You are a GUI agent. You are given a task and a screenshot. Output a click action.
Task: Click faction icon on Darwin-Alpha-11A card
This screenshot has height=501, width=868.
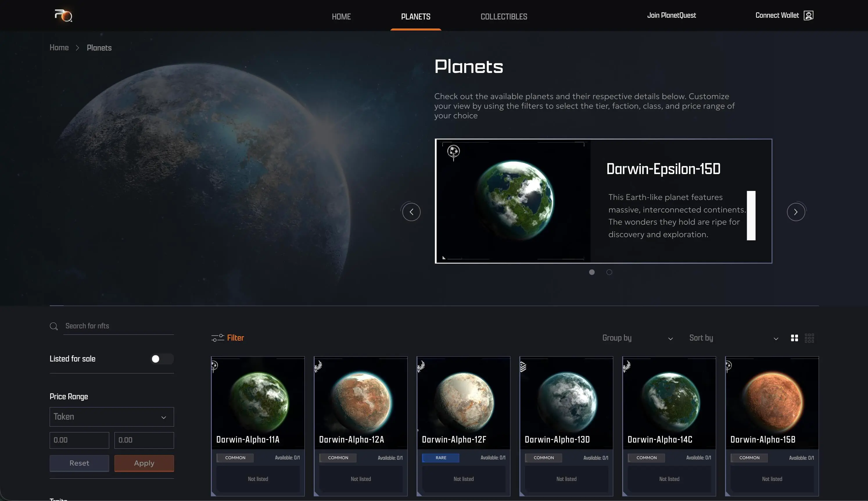click(215, 366)
